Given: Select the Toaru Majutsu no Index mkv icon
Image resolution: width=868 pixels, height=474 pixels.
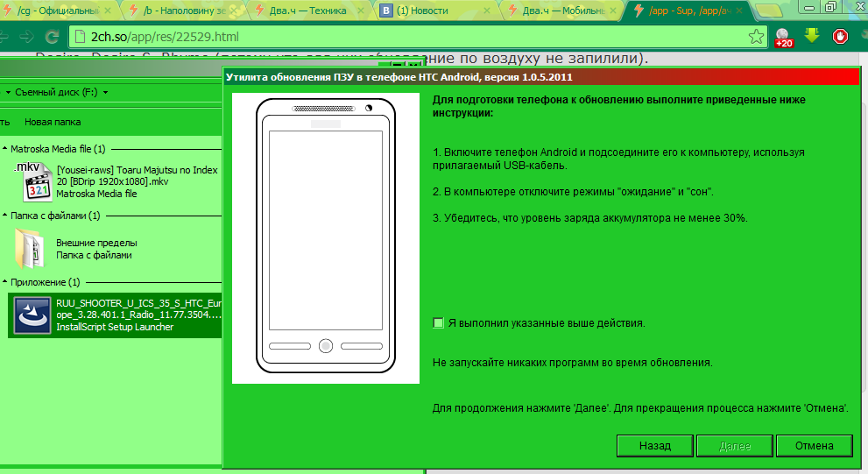Looking at the screenshot, I should [34, 181].
